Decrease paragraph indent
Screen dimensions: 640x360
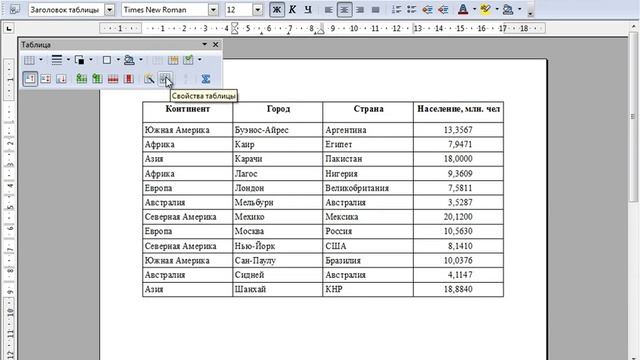coord(427,9)
